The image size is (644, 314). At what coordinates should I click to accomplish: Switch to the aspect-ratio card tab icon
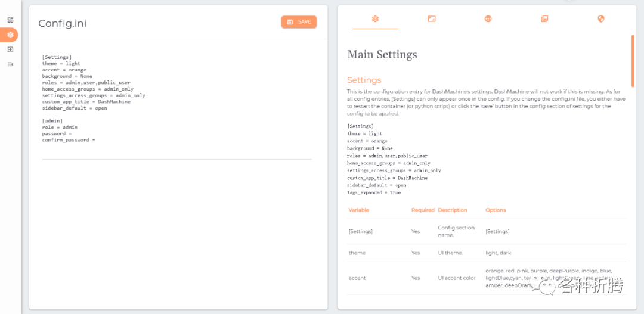431,19
